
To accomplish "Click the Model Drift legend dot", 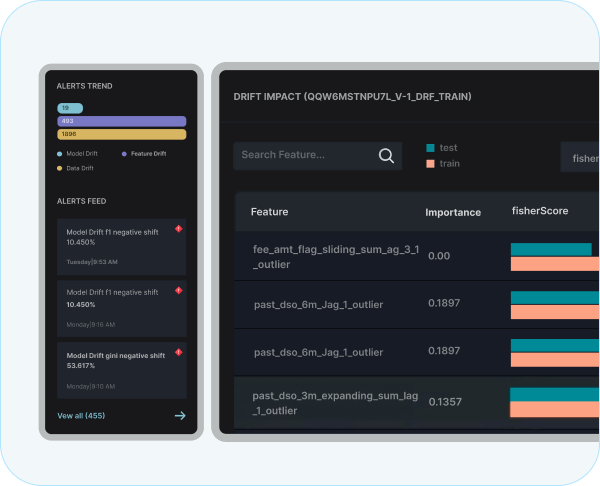I will [x=60, y=154].
